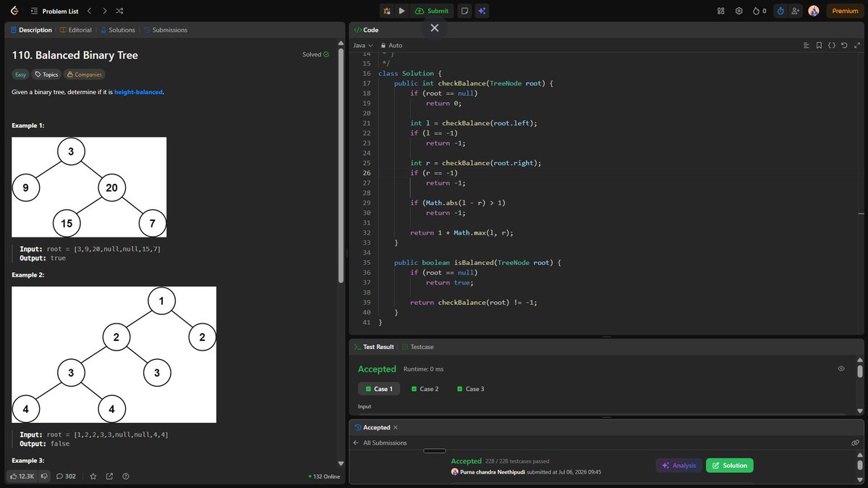Click the Solved status label
868x488 pixels.
316,54
